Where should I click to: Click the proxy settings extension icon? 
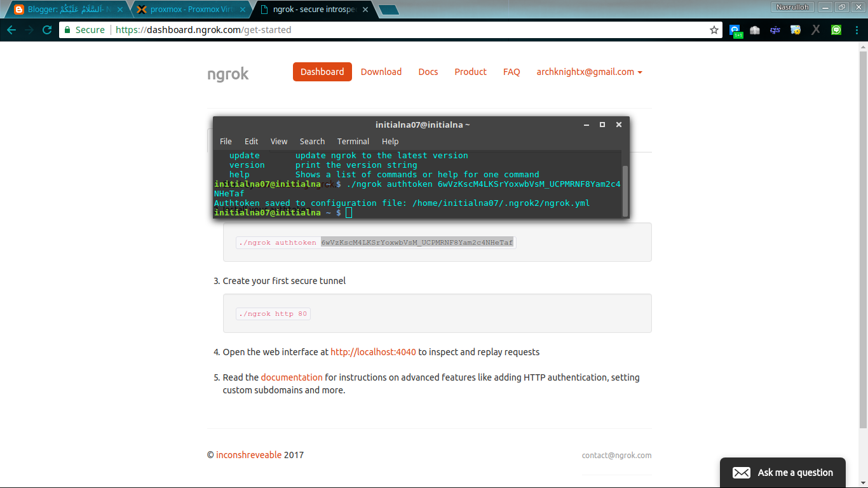point(795,29)
